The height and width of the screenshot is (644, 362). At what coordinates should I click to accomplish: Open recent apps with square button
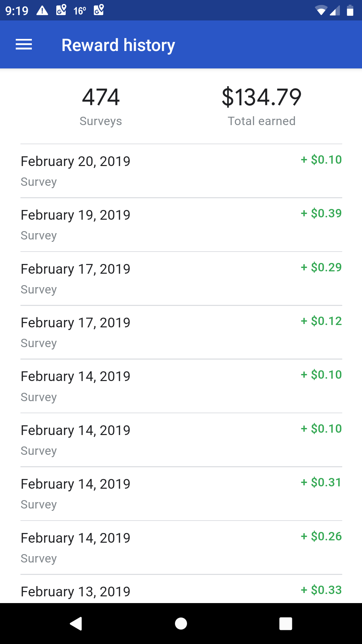pos(286,624)
